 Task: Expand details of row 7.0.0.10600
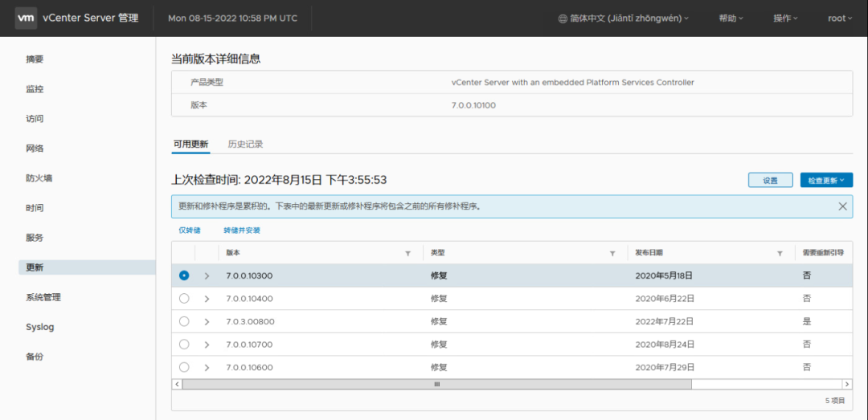pos(207,368)
